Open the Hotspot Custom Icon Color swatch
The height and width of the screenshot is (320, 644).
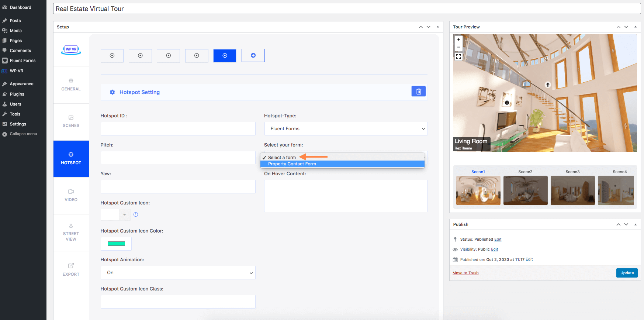click(116, 244)
